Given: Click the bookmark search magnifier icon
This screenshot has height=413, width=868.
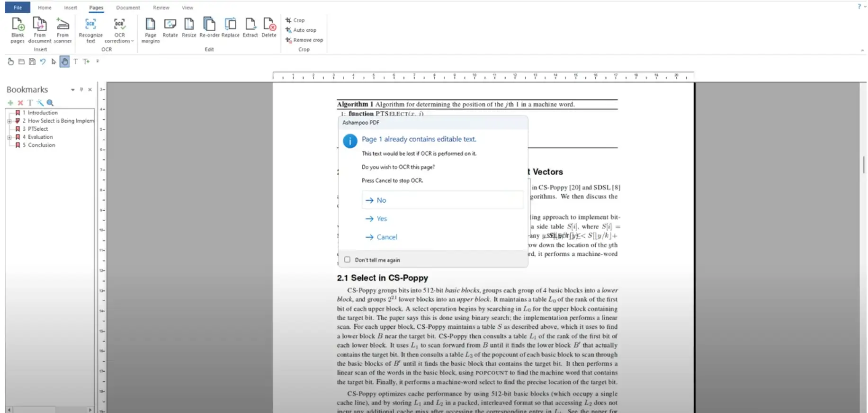Looking at the screenshot, I should click(x=50, y=103).
